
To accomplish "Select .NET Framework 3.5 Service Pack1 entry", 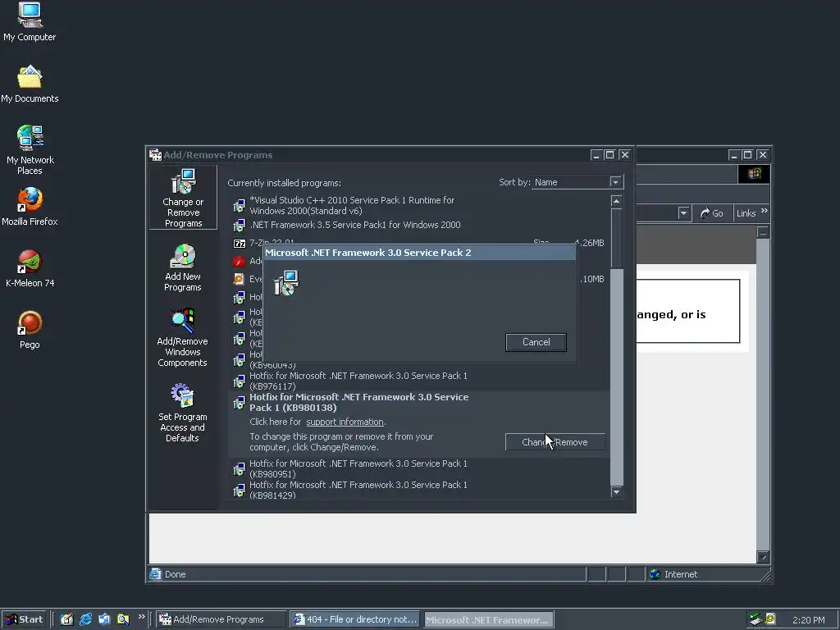I will point(355,225).
